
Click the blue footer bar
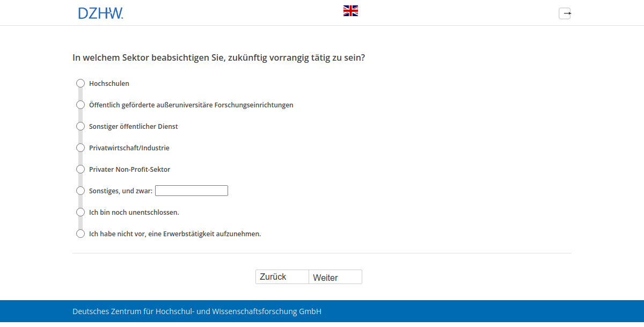click(483, 311)
